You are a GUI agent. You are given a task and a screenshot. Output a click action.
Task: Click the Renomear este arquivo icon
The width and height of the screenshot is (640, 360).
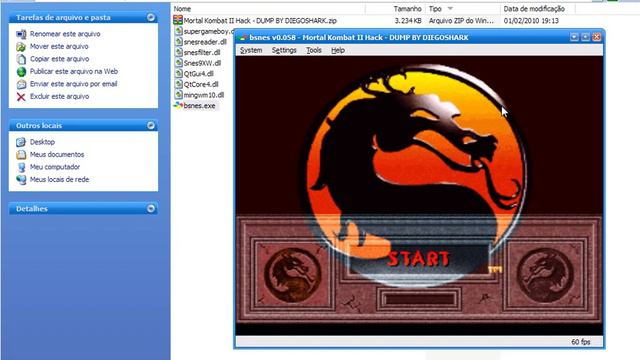tap(21, 34)
